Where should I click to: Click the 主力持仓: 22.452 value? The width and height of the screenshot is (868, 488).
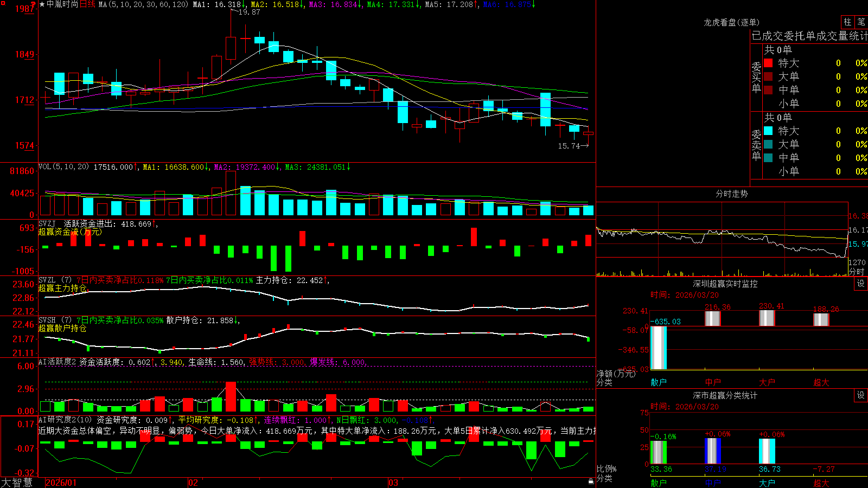point(293,280)
